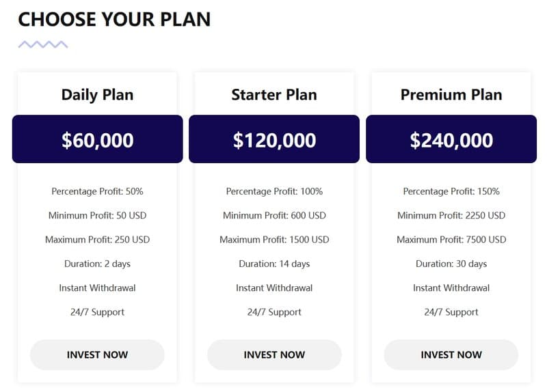Click Percentage Profit: 100% text
Image resolution: width=547 pixels, height=392 pixels.
(x=274, y=191)
